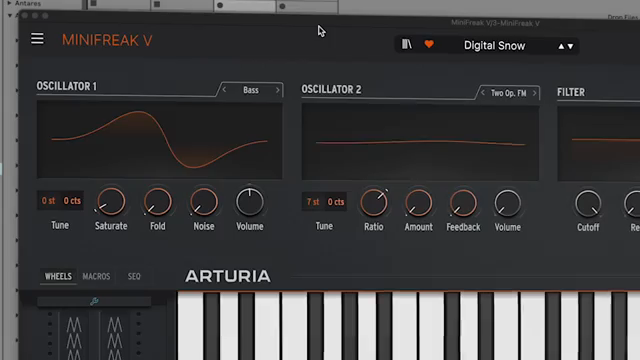Click the Oscillator 2 Feedback knob
The height and width of the screenshot is (360, 640).
(463, 203)
